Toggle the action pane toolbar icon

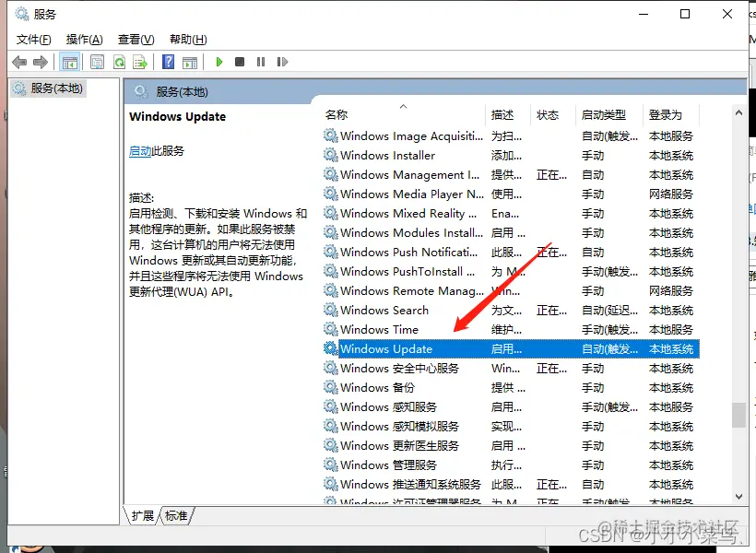tap(190, 62)
